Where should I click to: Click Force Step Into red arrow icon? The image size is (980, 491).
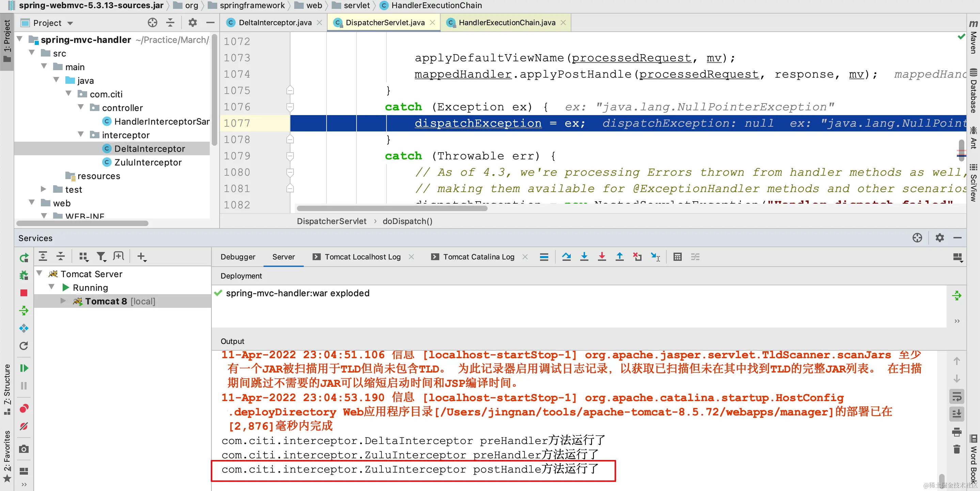pyautogui.click(x=602, y=257)
